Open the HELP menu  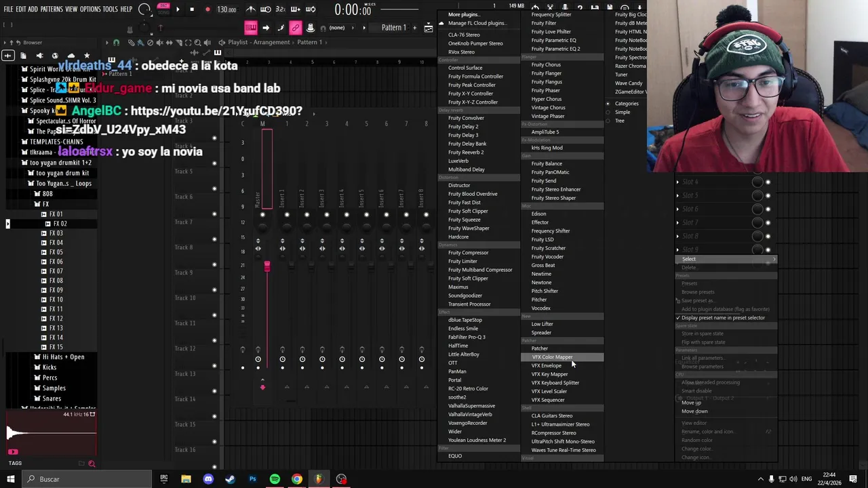pyautogui.click(x=126, y=9)
